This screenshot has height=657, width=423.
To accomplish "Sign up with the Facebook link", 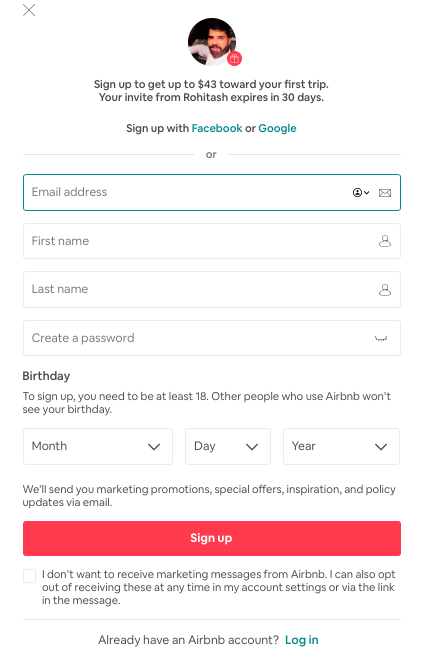I will (x=217, y=128).
